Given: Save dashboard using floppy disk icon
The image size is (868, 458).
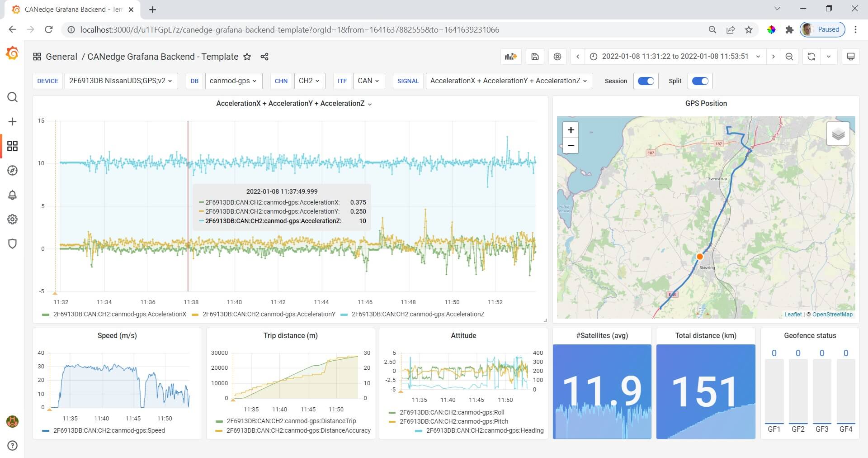Looking at the screenshot, I should click(535, 57).
